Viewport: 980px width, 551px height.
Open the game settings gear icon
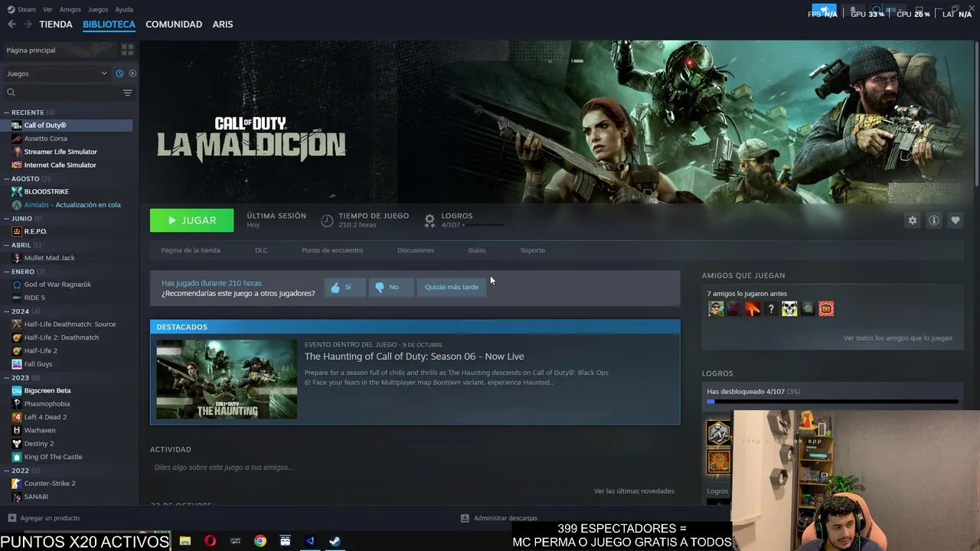[912, 220]
